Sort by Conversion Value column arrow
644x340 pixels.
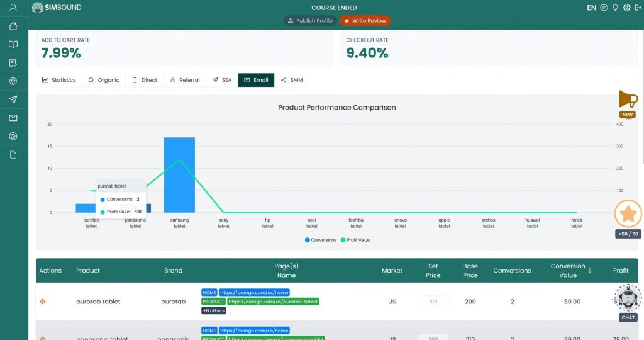(590, 271)
